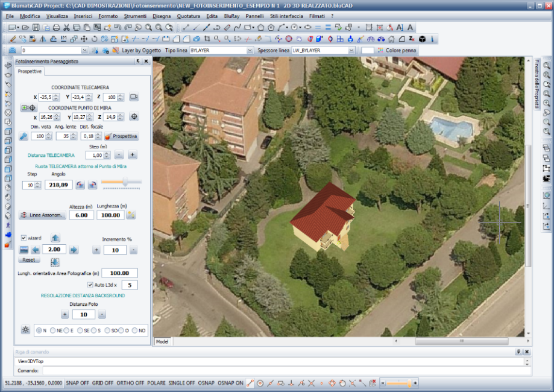
Task: Click the Linee Assonom. button
Action: point(42,215)
